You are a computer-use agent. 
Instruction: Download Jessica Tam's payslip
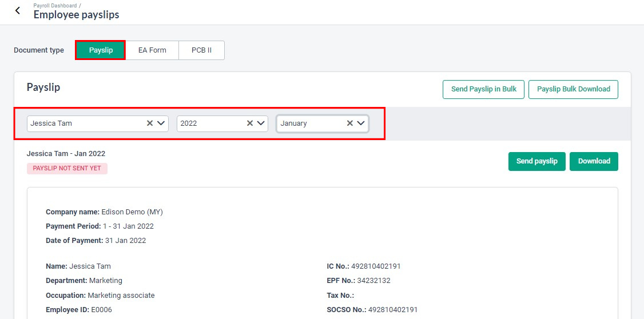point(594,161)
